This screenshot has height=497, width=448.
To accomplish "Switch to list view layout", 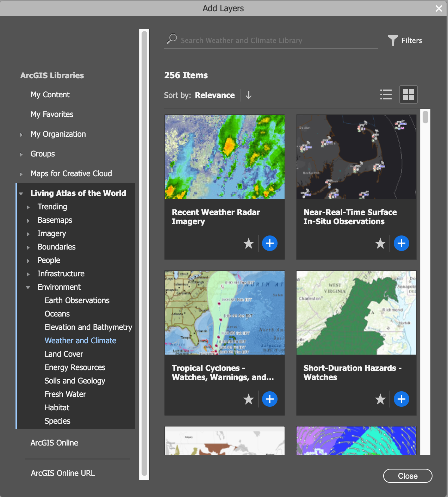I will [386, 94].
